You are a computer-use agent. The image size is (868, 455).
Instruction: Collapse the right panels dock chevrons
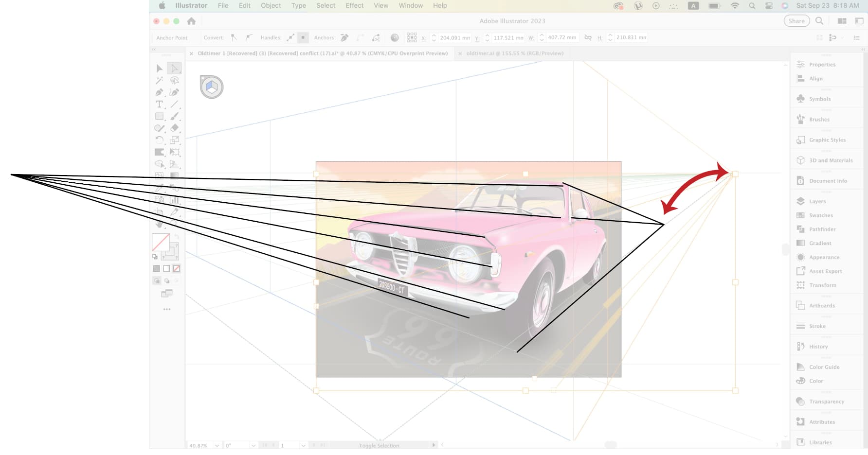click(x=864, y=50)
